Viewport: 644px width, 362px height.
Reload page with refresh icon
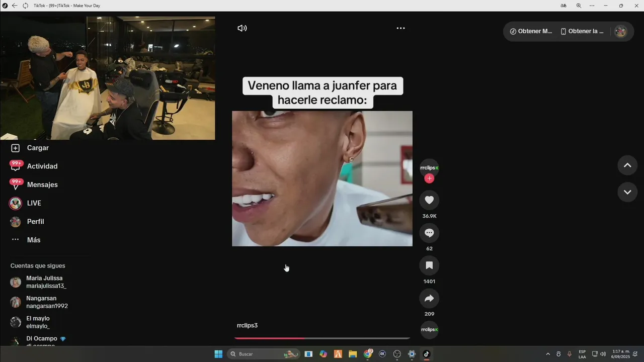coord(25,6)
